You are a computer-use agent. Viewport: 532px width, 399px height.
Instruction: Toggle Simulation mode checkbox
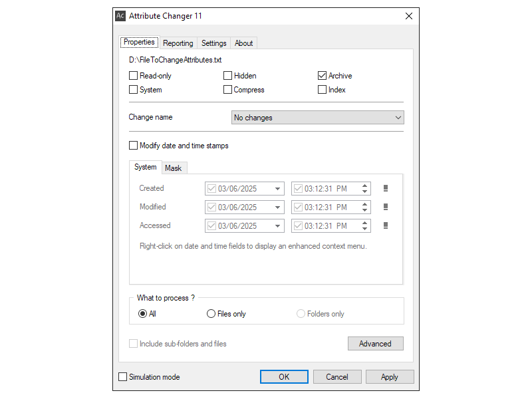(x=123, y=377)
